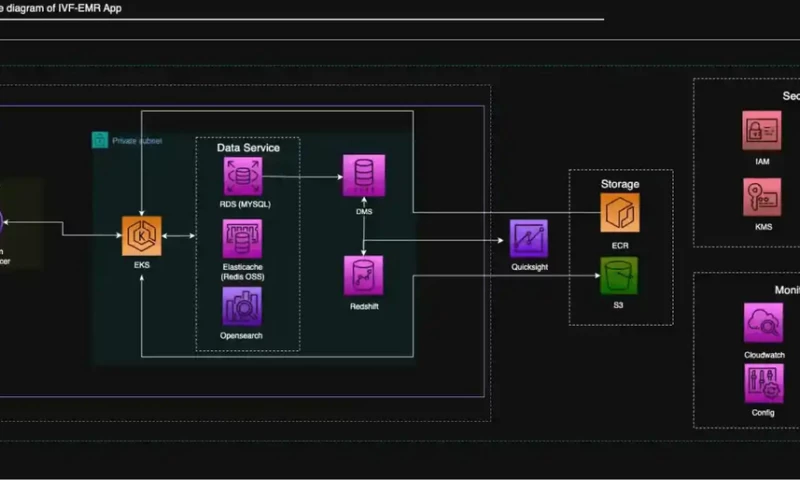Select the EKS Kubernetes icon
800x480 pixels.
point(141,236)
